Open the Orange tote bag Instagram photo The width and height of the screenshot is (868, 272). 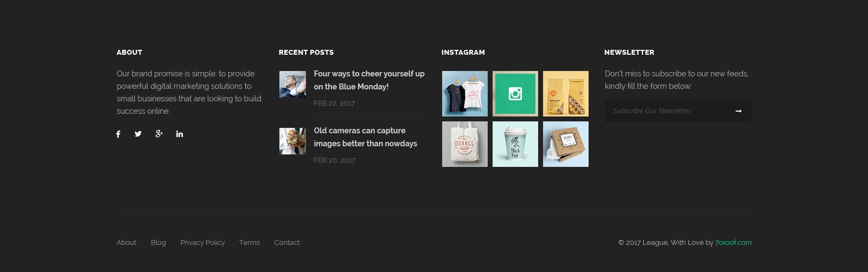(x=465, y=144)
